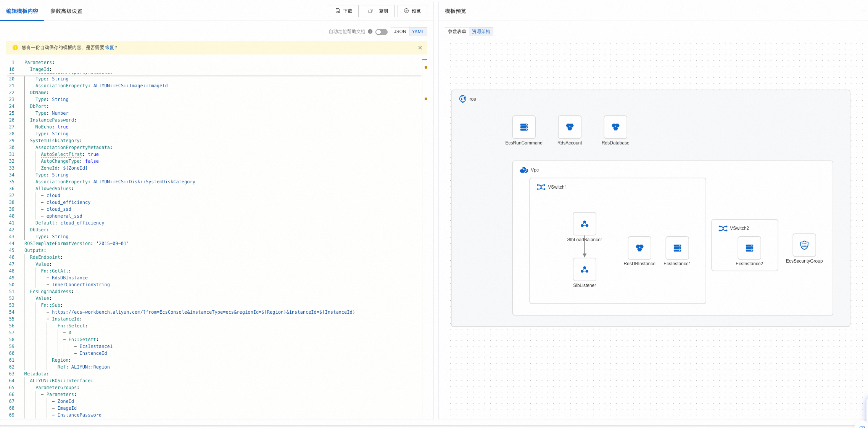Viewport: 868px width, 428px height.
Task: Select YAML format for the editor
Action: pyautogui.click(x=418, y=32)
